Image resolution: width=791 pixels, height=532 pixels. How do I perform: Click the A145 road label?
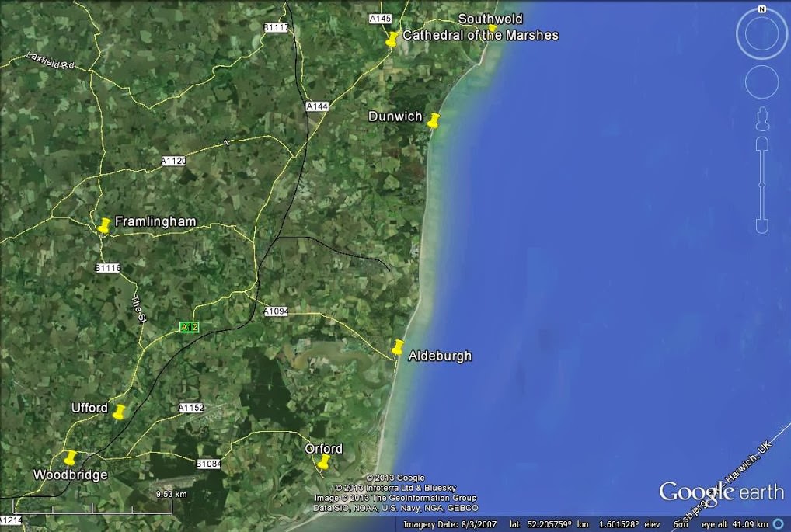[x=380, y=18]
